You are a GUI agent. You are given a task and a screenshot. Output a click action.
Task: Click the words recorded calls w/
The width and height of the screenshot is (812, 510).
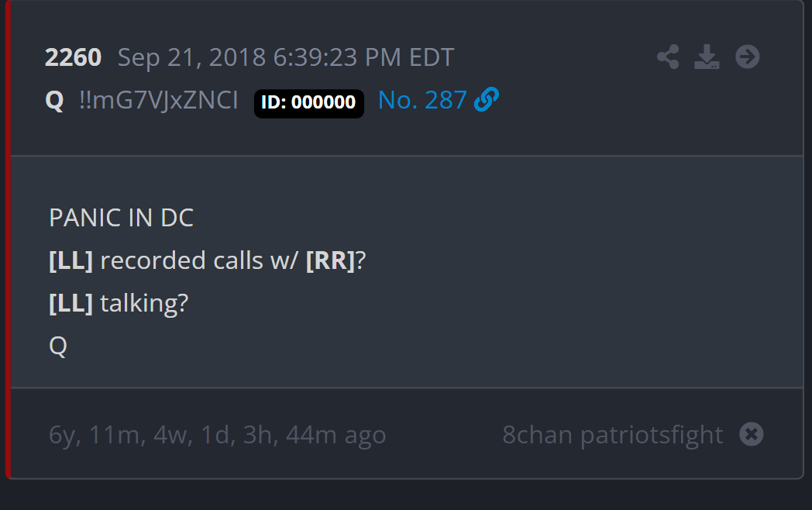click(199, 260)
